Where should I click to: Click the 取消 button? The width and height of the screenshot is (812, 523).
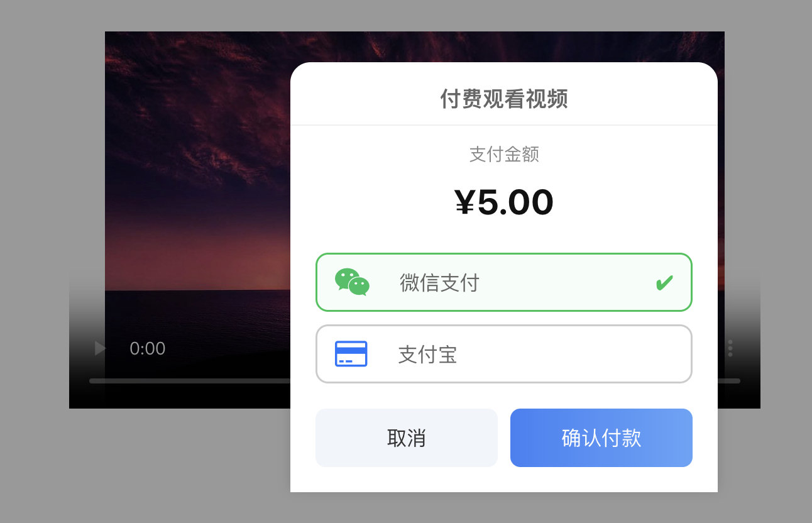407,438
